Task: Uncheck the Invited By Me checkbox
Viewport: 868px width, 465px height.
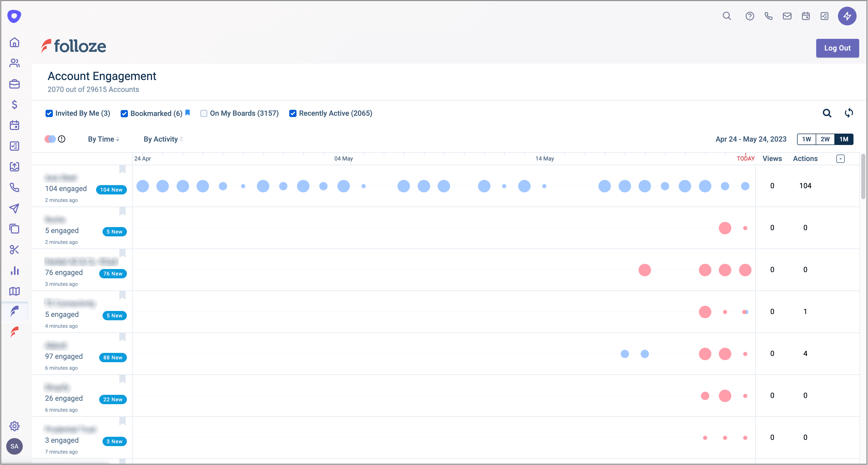Action: click(x=49, y=113)
